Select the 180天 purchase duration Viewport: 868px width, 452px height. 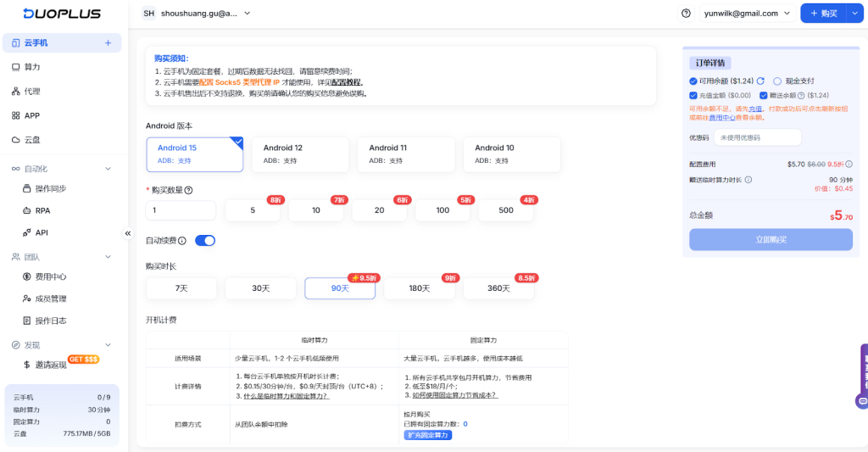420,288
